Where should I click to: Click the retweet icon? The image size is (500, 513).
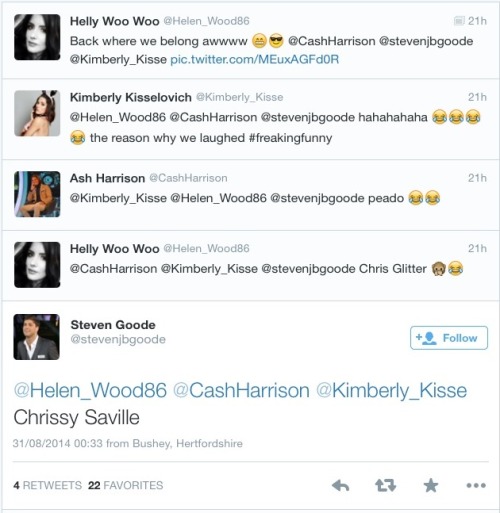click(386, 485)
